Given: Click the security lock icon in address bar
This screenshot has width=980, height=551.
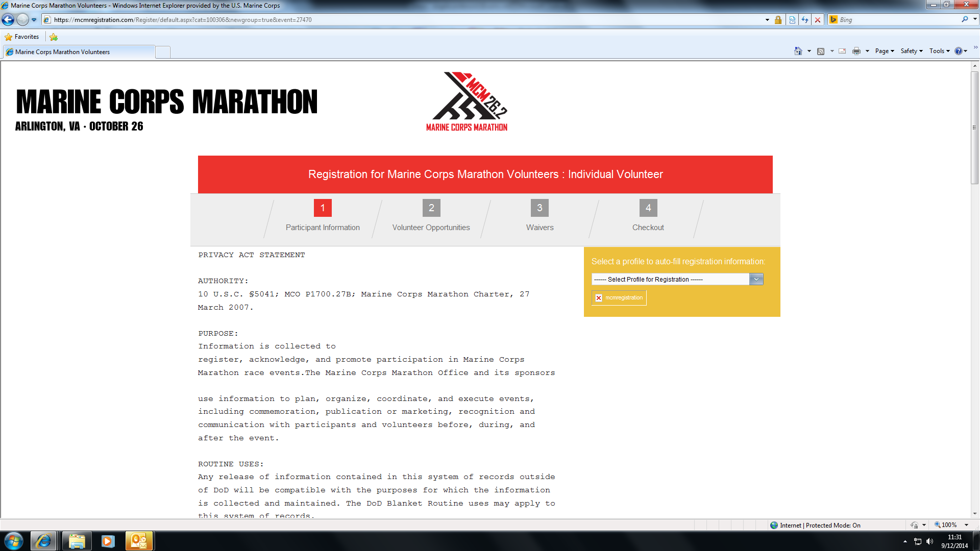Looking at the screenshot, I should (x=778, y=20).
